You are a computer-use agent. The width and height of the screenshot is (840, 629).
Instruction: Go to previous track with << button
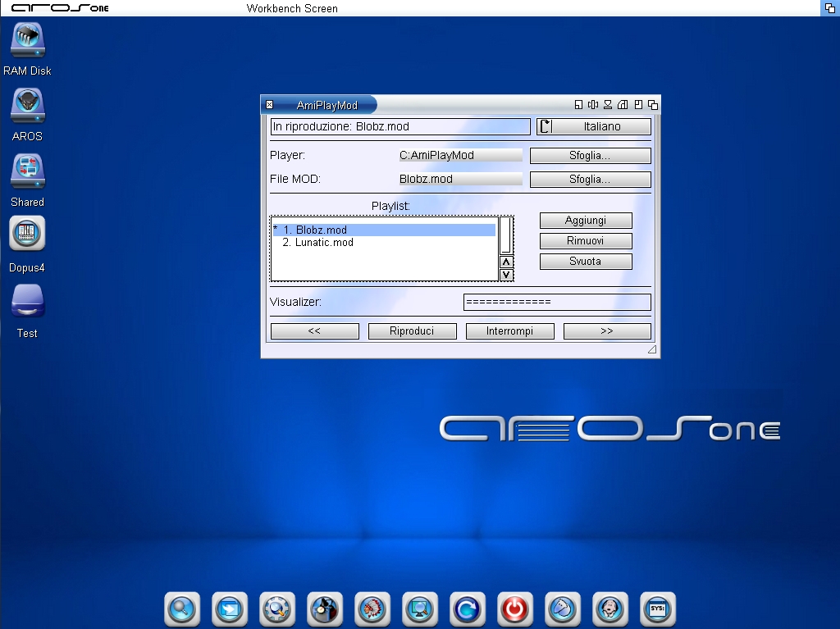pyautogui.click(x=314, y=331)
